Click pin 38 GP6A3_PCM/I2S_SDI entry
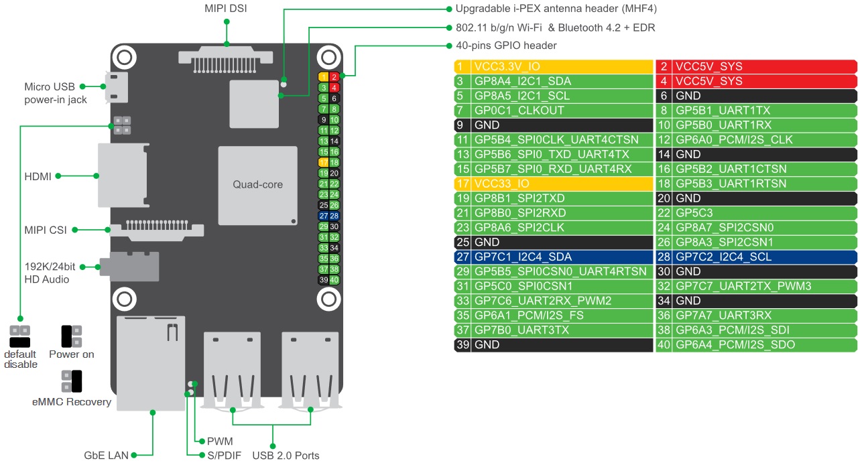Image resolution: width=868 pixels, height=473 pixels. coord(757,330)
